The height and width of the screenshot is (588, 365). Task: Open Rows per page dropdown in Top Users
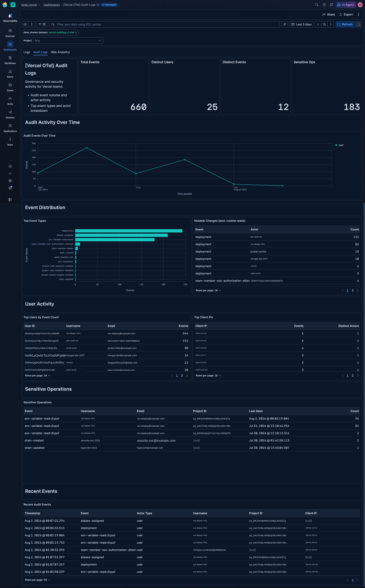click(x=38, y=376)
